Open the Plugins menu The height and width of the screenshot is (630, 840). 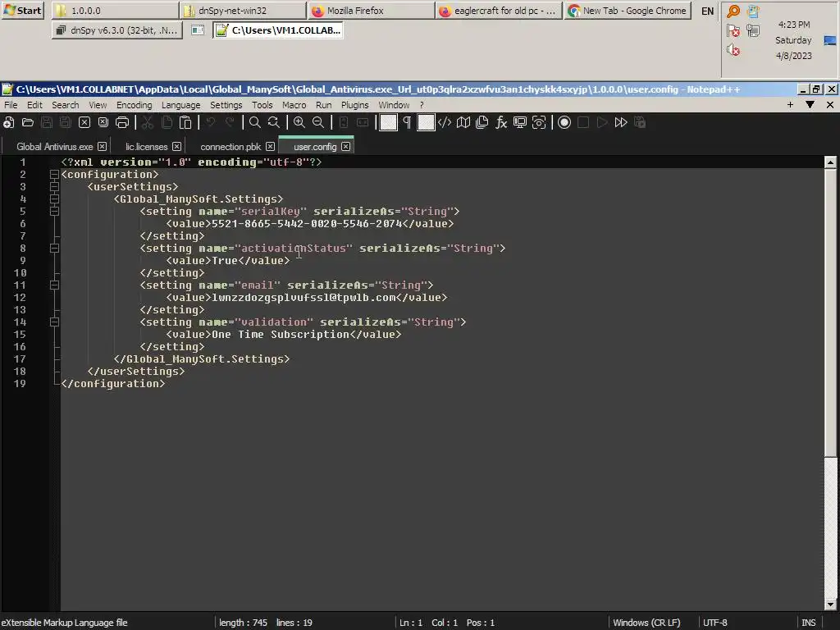point(355,105)
